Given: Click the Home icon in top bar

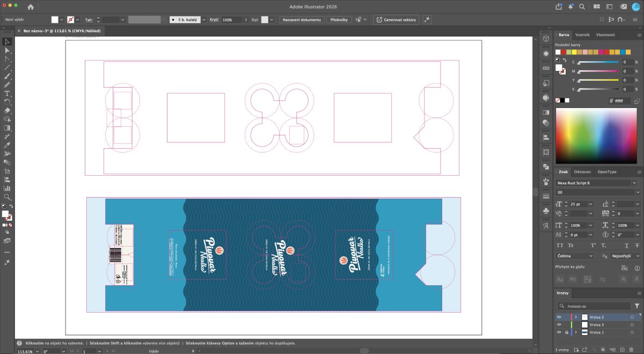Looking at the screenshot, I should (x=31, y=7).
